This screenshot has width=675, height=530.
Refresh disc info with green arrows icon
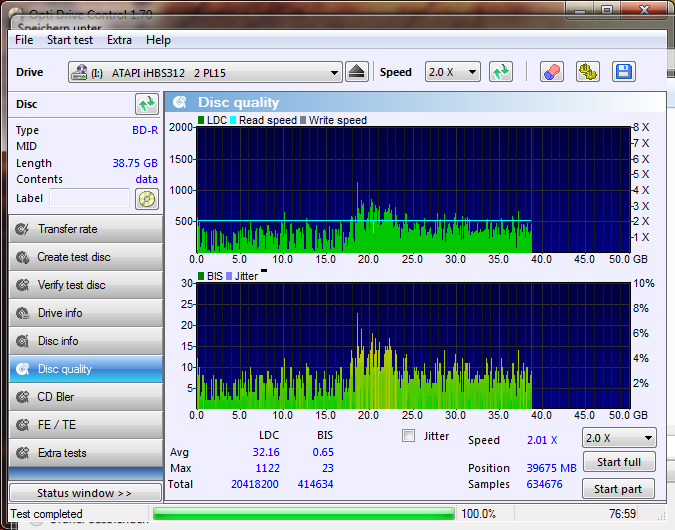[x=147, y=104]
